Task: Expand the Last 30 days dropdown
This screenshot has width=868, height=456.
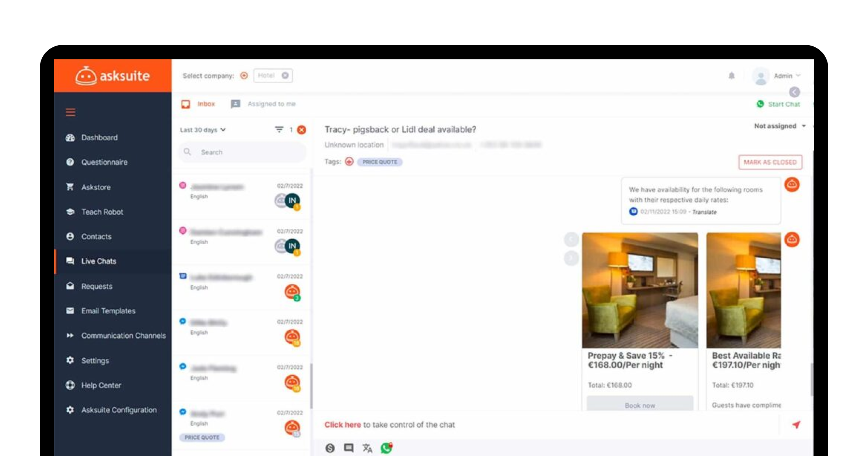Action: pyautogui.click(x=203, y=130)
